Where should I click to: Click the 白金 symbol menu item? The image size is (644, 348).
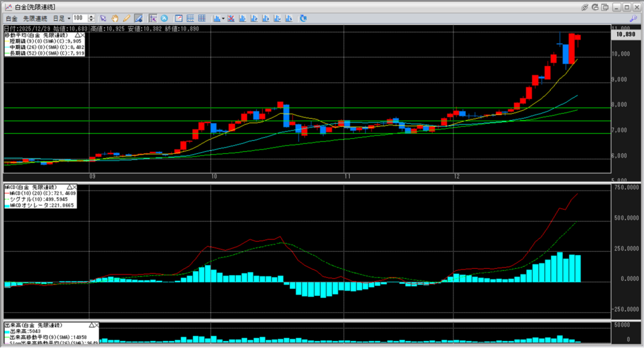click(11, 18)
